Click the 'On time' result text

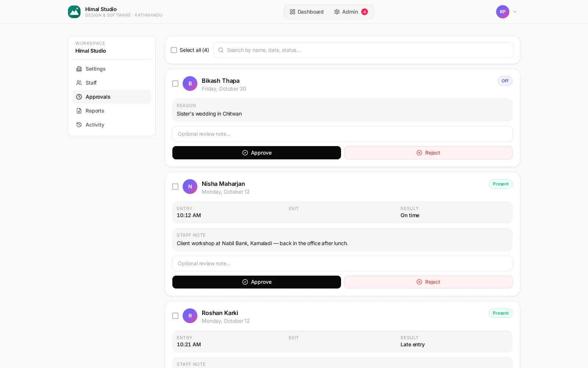pos(410,215)
